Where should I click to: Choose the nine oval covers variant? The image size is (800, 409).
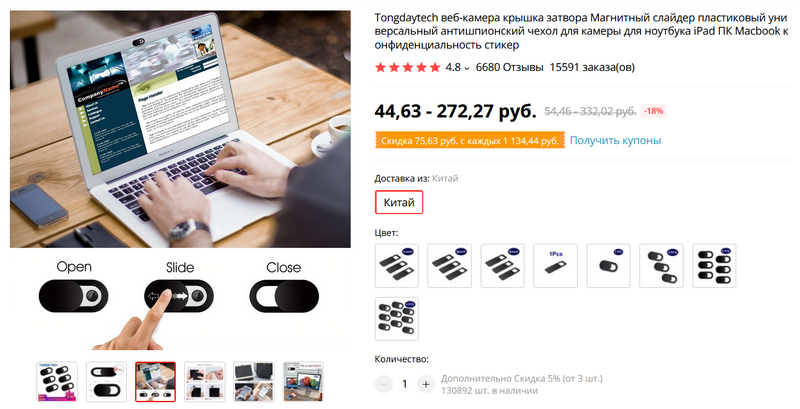pos(396,319)
